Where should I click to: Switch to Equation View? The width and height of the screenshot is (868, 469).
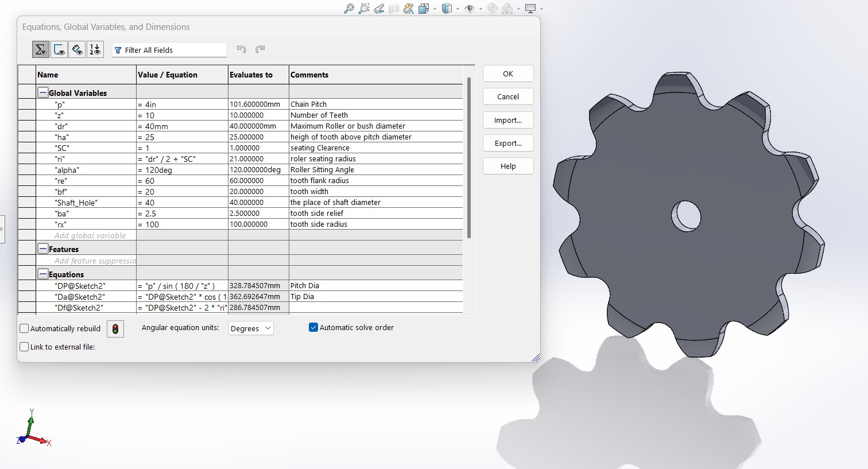click(40, 50)
